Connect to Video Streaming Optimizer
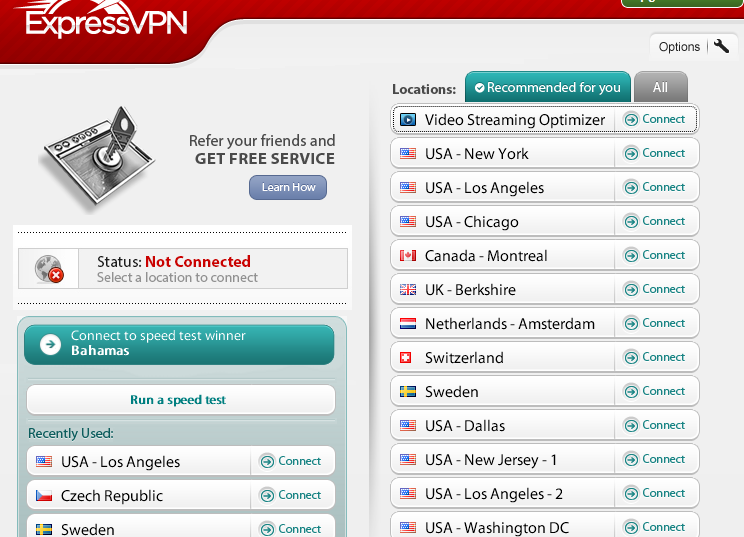This screenshot has height=537, width=744. pyautogui.click(x=655, y=119)
